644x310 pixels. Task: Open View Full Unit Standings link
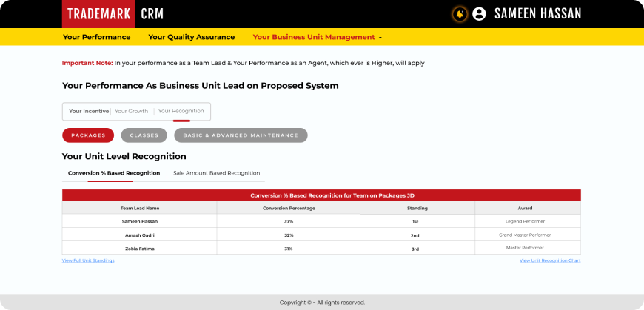[x=88, y=260]
